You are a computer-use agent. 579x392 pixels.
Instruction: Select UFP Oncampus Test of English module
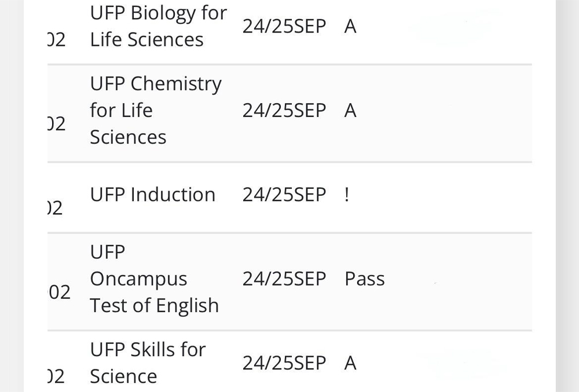[155, 279]
